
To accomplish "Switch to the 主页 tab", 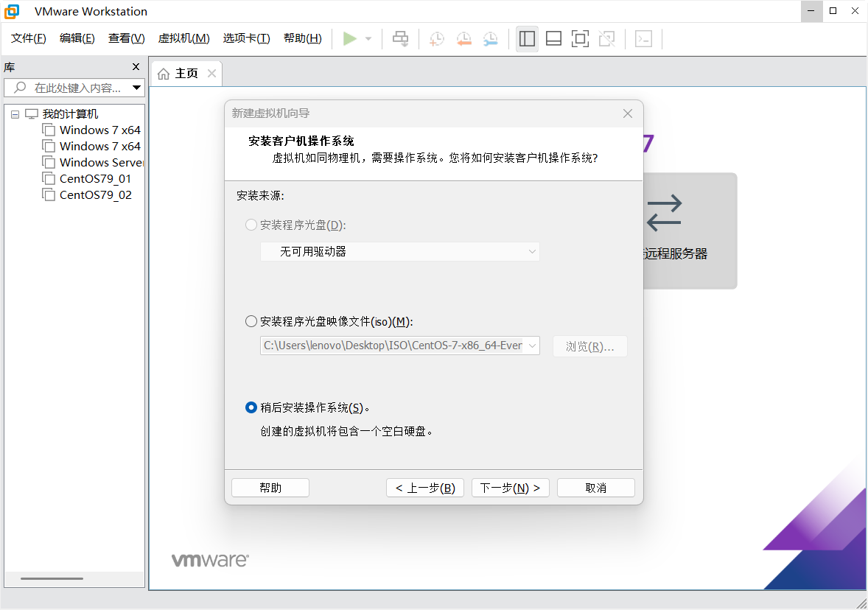I will point(186,74).
